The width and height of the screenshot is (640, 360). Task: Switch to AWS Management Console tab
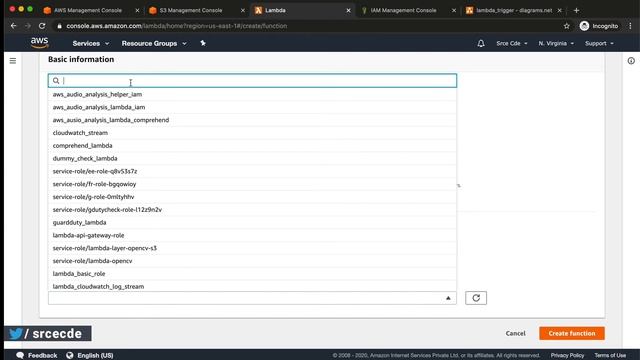pyautogui.click(x=88, y=10)
